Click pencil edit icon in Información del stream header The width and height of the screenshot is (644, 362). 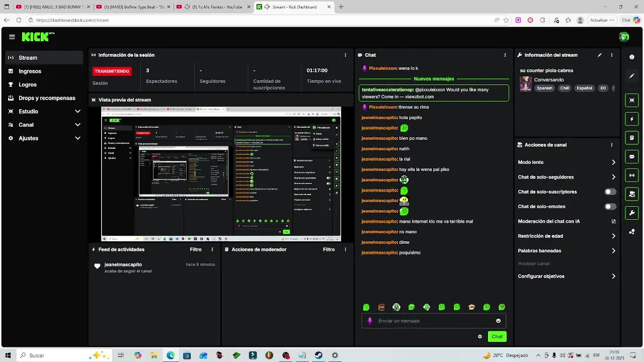600,55
